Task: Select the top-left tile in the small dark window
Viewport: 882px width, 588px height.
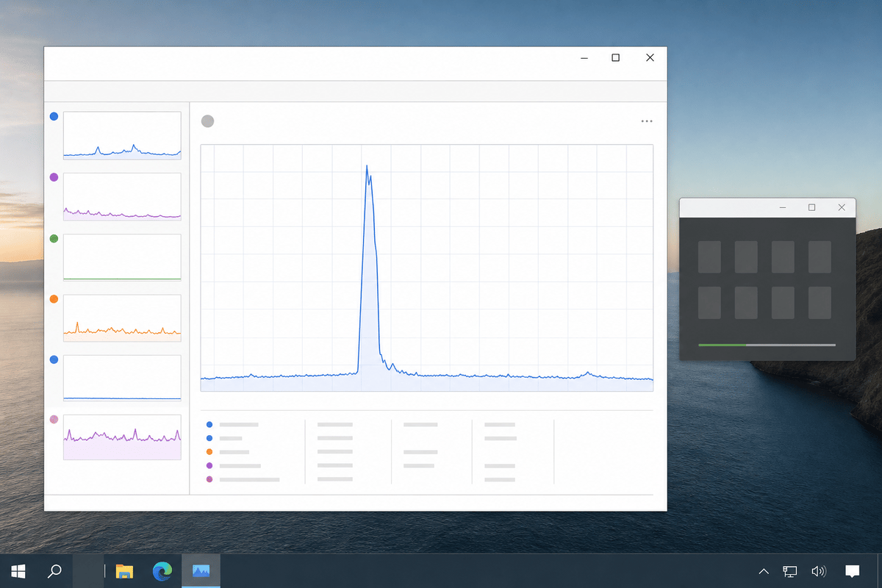Action: (709, 257)
